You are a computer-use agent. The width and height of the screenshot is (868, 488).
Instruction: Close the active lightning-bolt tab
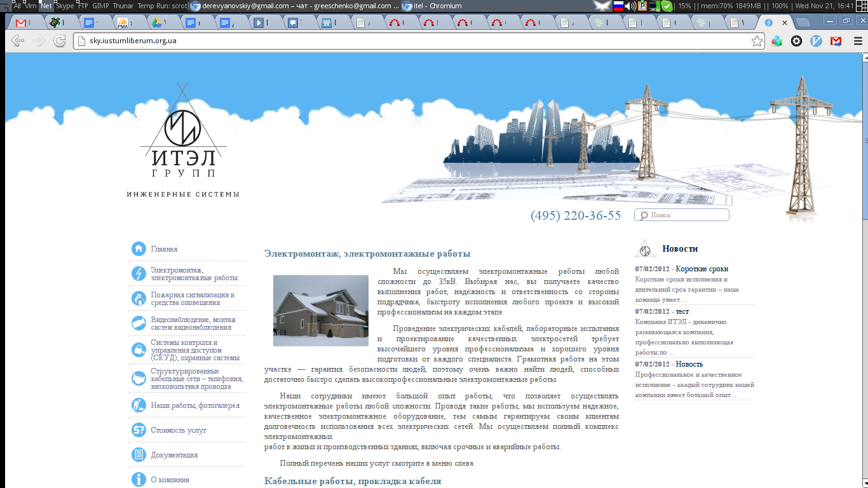coord(785,22)
